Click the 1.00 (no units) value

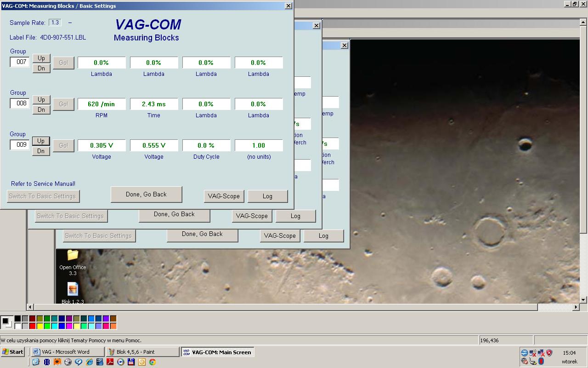[259, 146]
